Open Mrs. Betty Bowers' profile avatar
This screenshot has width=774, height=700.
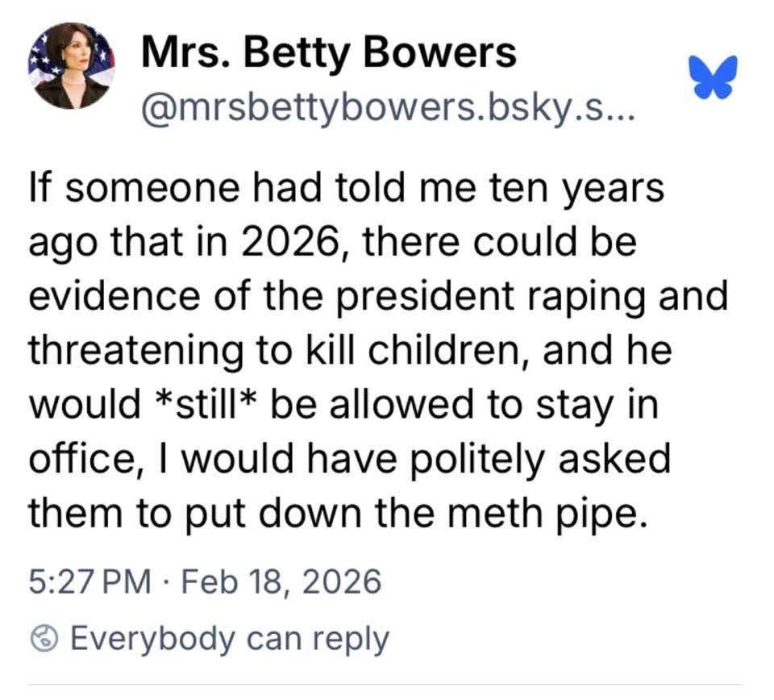coord(71,65)
